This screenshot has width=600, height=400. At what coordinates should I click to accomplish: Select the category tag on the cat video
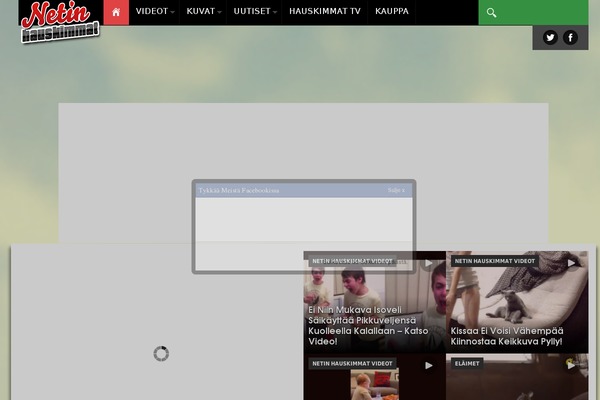click(495, 261)
